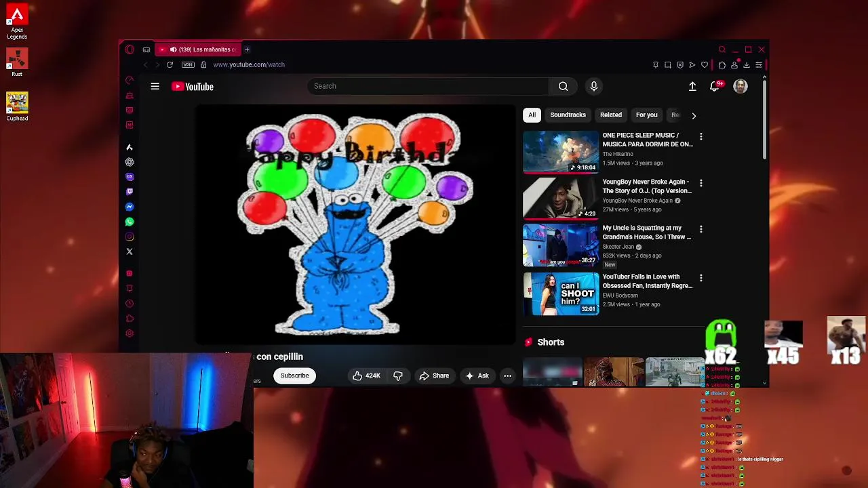Viewport: 868px width, 488px height.
Task: Open the Messenger sidebar panel
Action: pyautogui.click(x=130, y=207)
